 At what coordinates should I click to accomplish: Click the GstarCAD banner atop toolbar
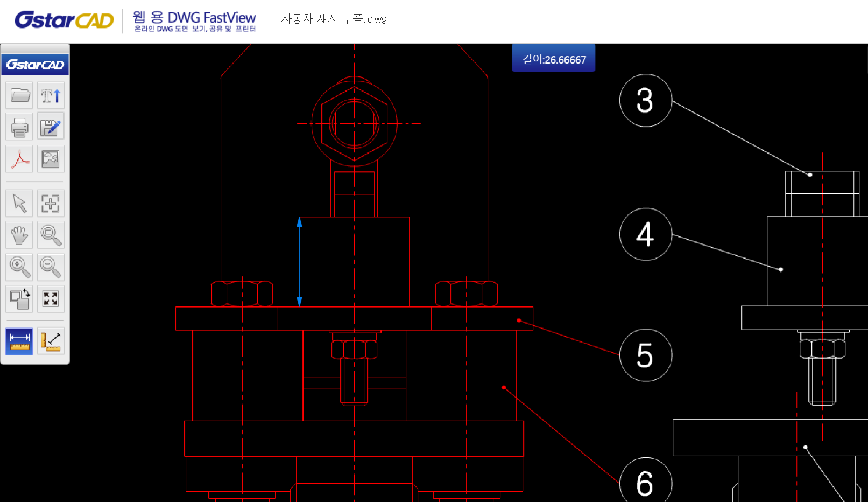[35, 65]
